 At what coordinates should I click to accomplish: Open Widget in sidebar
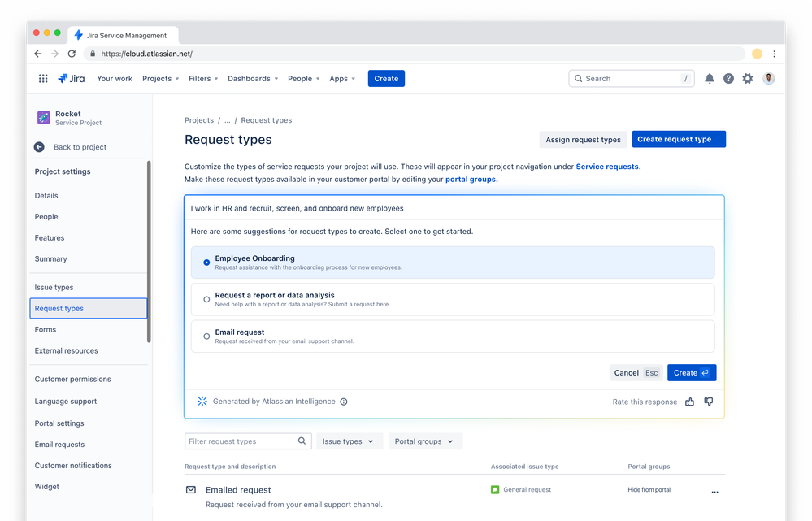[x=46, y=487]
